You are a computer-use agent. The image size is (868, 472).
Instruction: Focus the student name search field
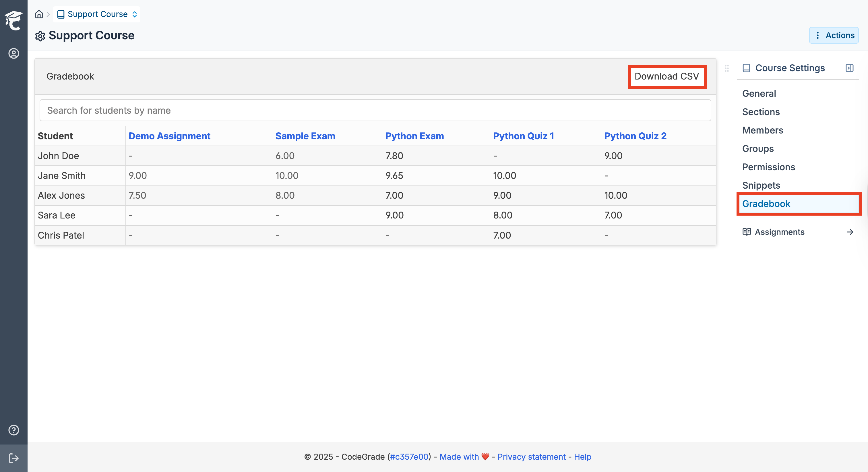[375, 110]
